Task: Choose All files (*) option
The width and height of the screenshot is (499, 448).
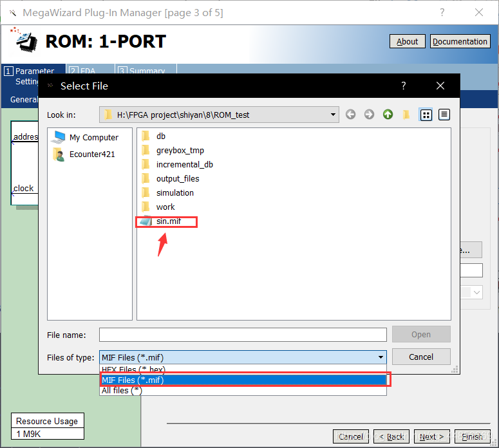Action: pyautogui.click(x=243, y=391)
